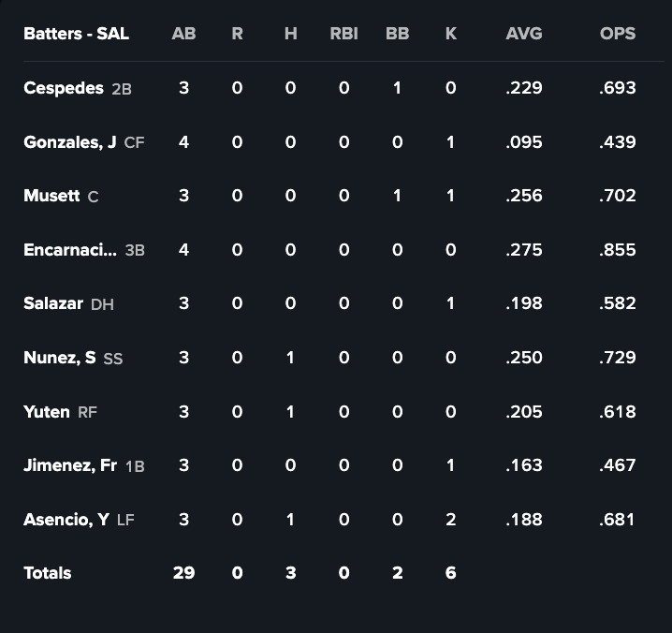Click the Batters - SAL heading
This screenshot has height=633, width=672.
76,34
